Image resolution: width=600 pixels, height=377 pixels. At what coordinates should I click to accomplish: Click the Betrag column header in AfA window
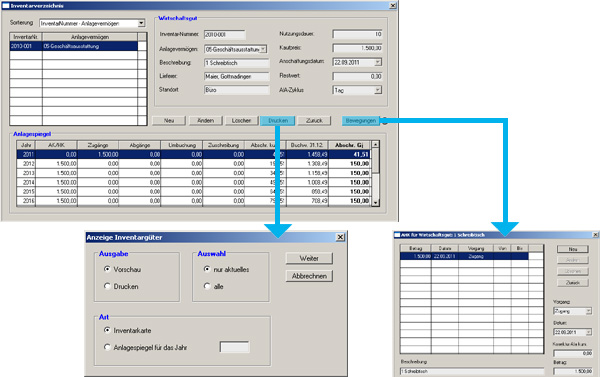click(x=416, y=249)
